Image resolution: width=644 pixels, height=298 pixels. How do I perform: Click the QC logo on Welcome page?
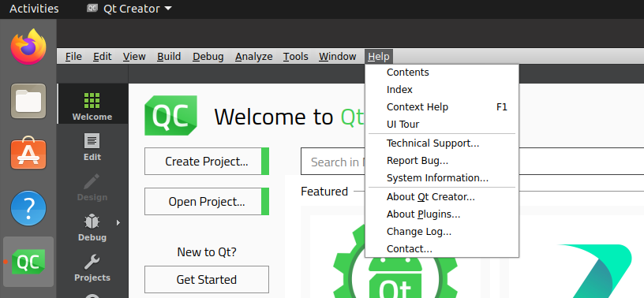170,115
